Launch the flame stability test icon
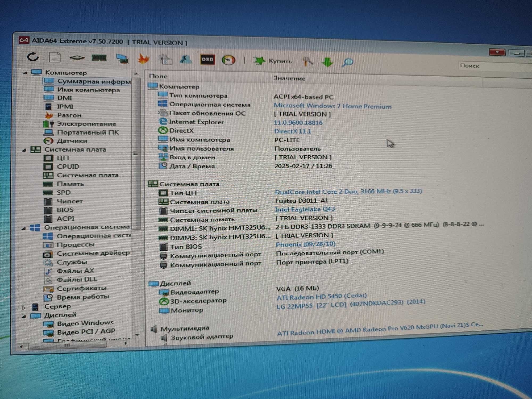 pyautogui.click(x=143, y=59)
